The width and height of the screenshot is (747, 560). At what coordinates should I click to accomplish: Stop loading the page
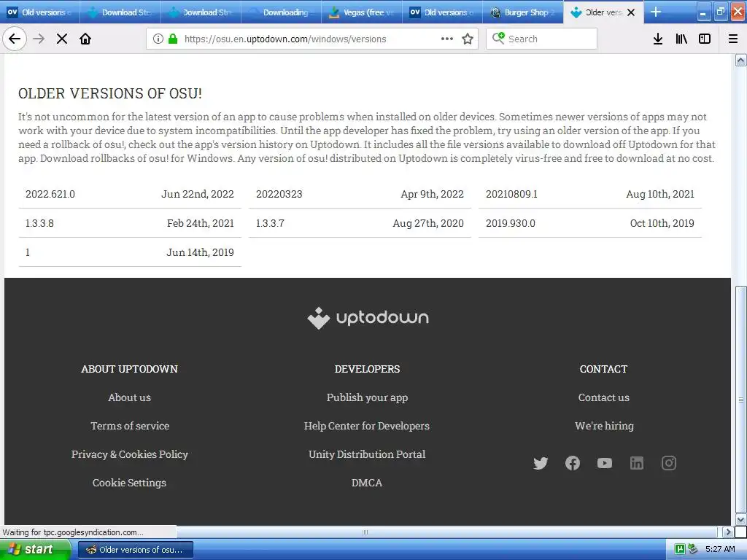click(62, 39)
